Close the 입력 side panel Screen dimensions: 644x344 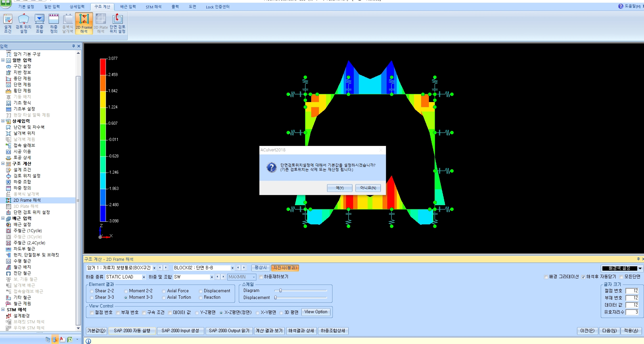79,46
